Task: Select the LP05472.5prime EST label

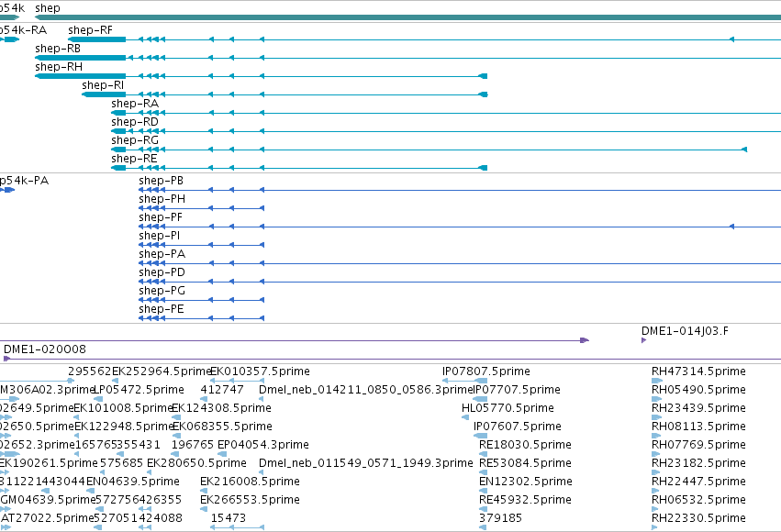Action: [x=139, y=390]
